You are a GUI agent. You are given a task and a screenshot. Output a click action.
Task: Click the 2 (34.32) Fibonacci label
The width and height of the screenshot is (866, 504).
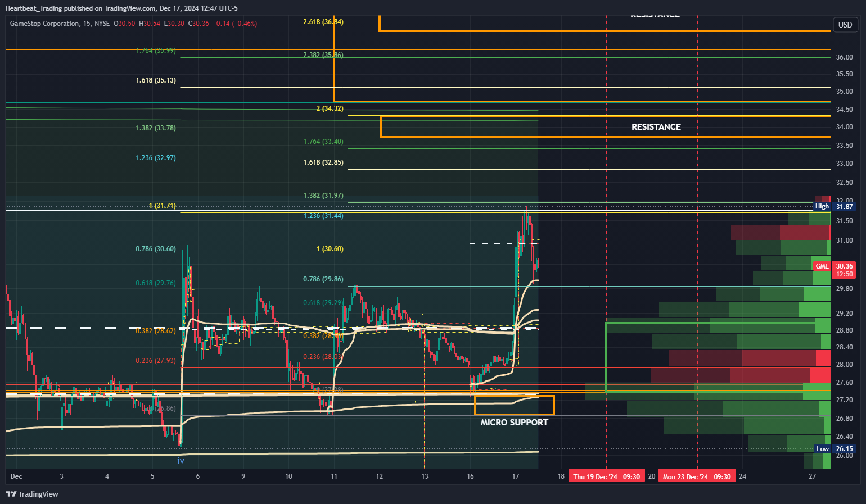coord(330,108)
